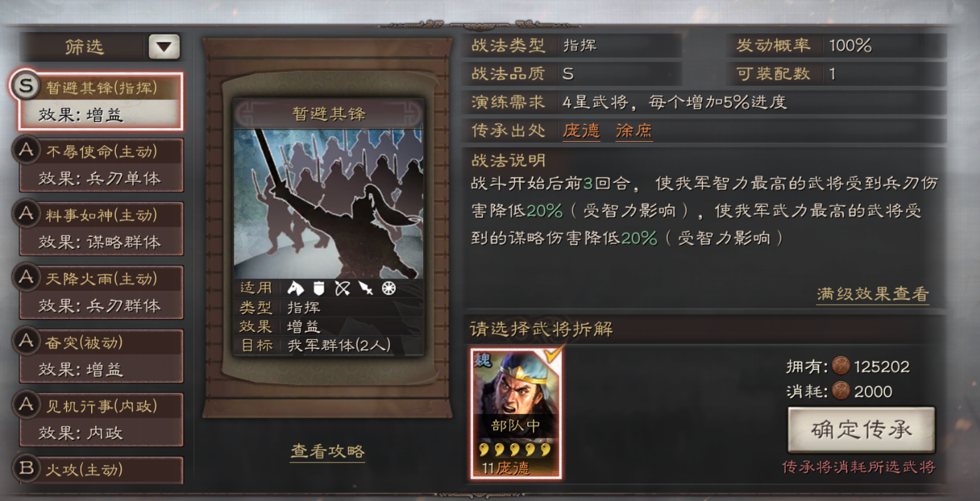This screenshot has height=501, width=980.
Task: Click the bow archer troop icon
Action: click(343, 288)
